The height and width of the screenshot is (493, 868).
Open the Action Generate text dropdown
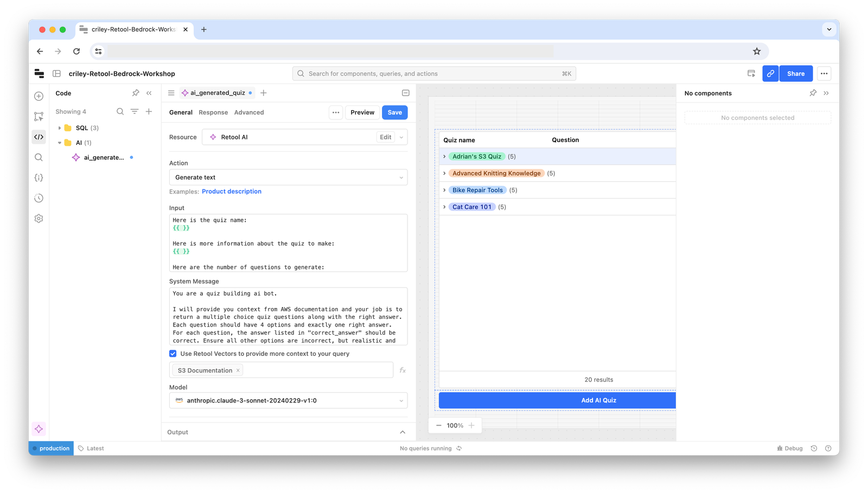[288, 177]
